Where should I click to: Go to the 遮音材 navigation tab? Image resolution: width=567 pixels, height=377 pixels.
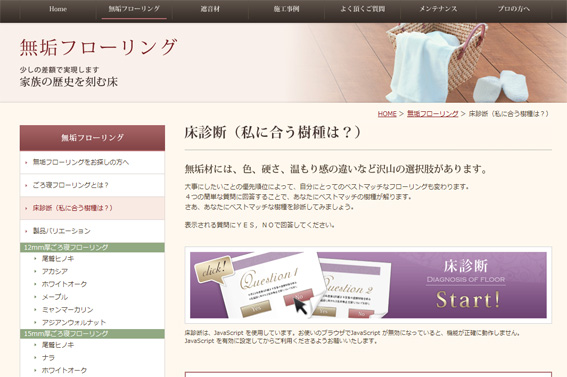point(210,9)
